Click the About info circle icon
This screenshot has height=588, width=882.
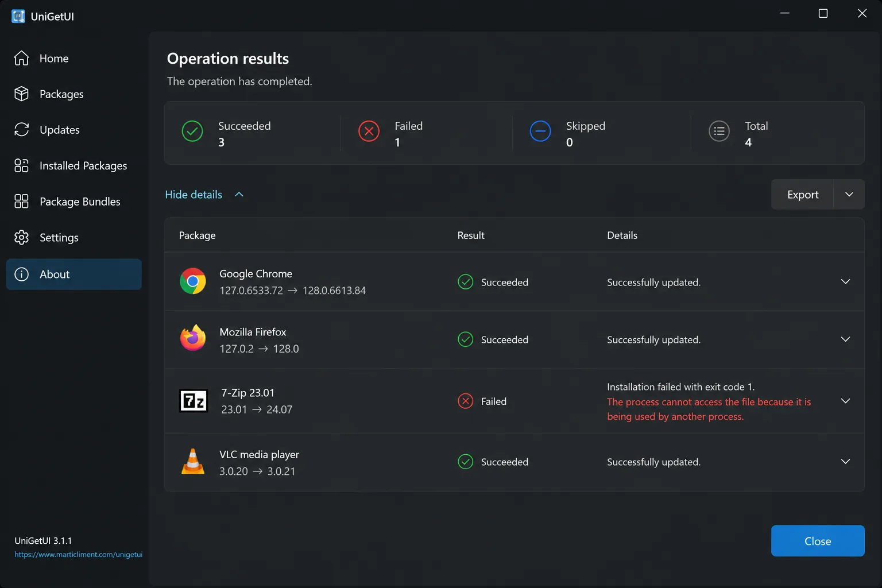pos(21,274)
